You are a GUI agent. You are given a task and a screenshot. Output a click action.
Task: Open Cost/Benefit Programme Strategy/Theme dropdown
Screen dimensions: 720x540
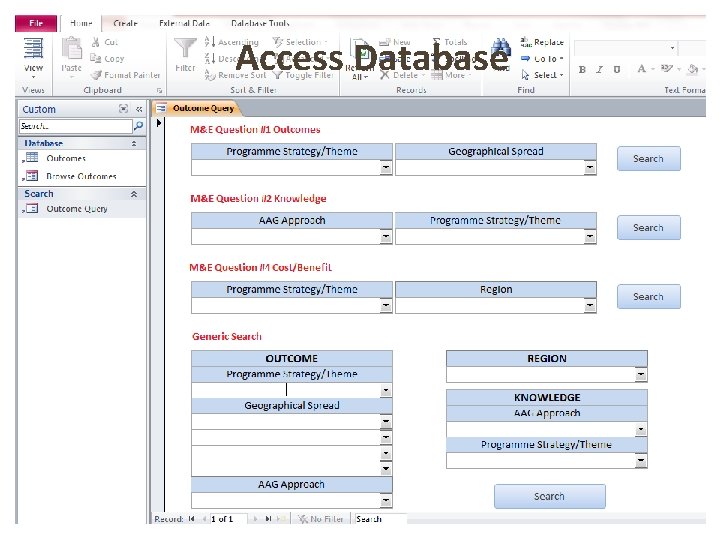[386, 306]
